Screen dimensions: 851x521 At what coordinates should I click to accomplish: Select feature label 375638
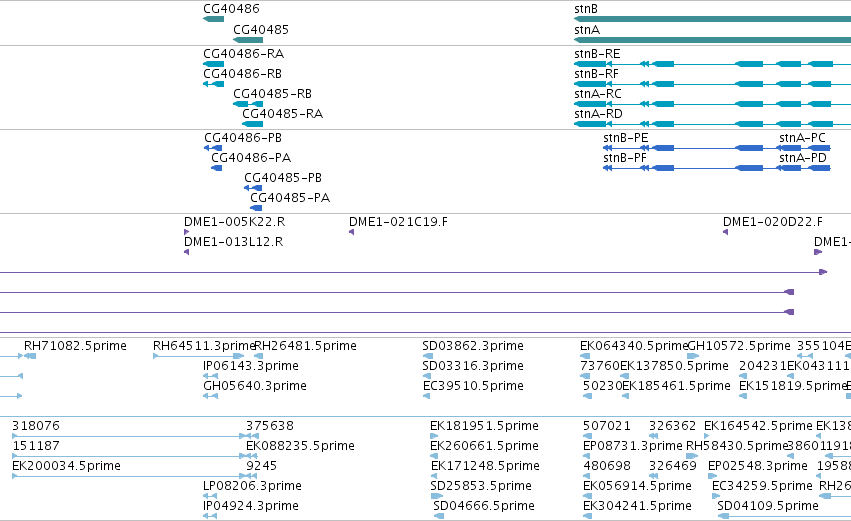point(270,426)
